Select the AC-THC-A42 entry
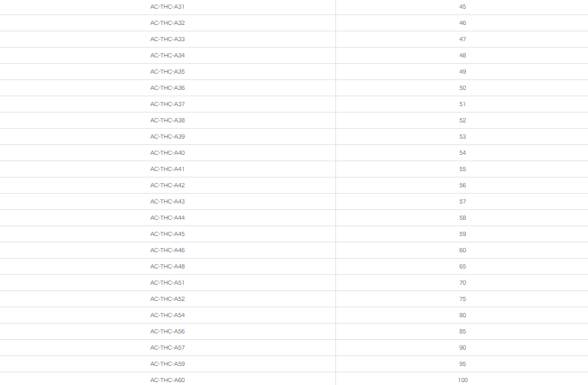This screenshot has height=385, width=588. coord(167,186)
